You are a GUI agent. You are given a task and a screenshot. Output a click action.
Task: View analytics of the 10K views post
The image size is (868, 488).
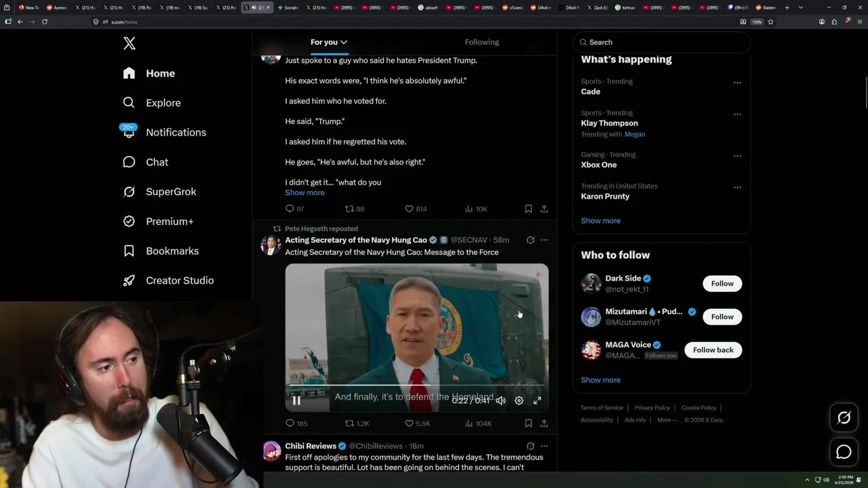(x=476, y=209)
